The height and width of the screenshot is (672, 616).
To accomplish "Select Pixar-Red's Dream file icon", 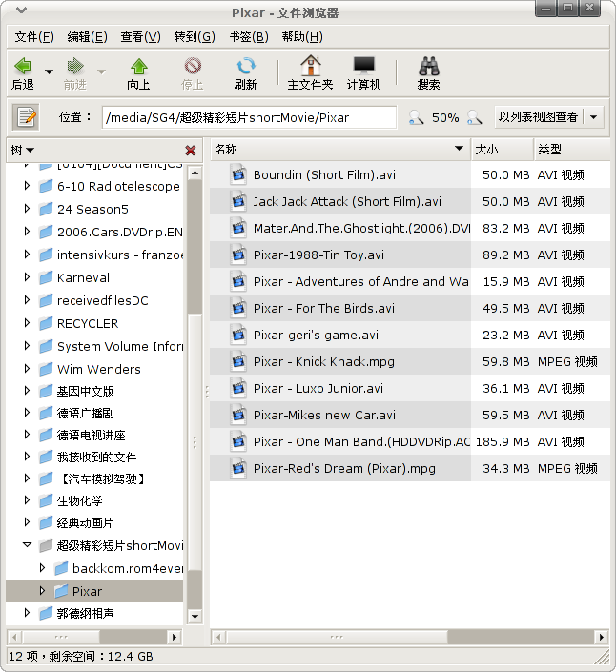I will click(x=238, y=468).
